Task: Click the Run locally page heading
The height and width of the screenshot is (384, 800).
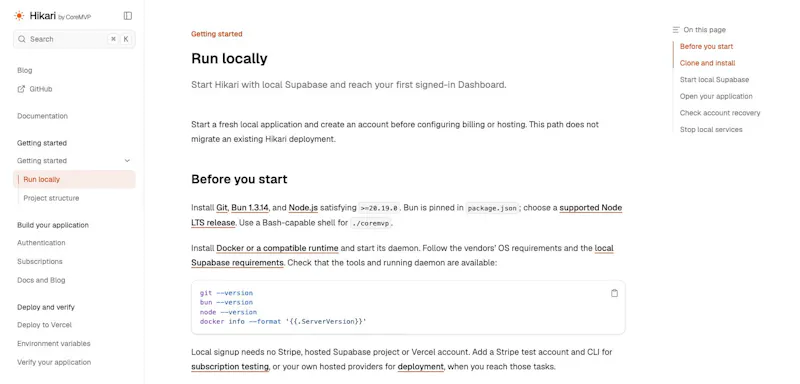Action: pos(229,59)
